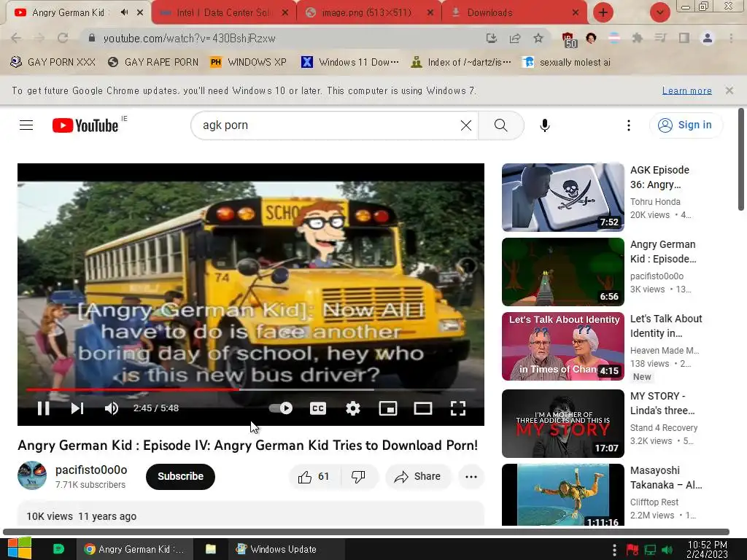
Task: Go forward in browser history
Action: point(39,38)
